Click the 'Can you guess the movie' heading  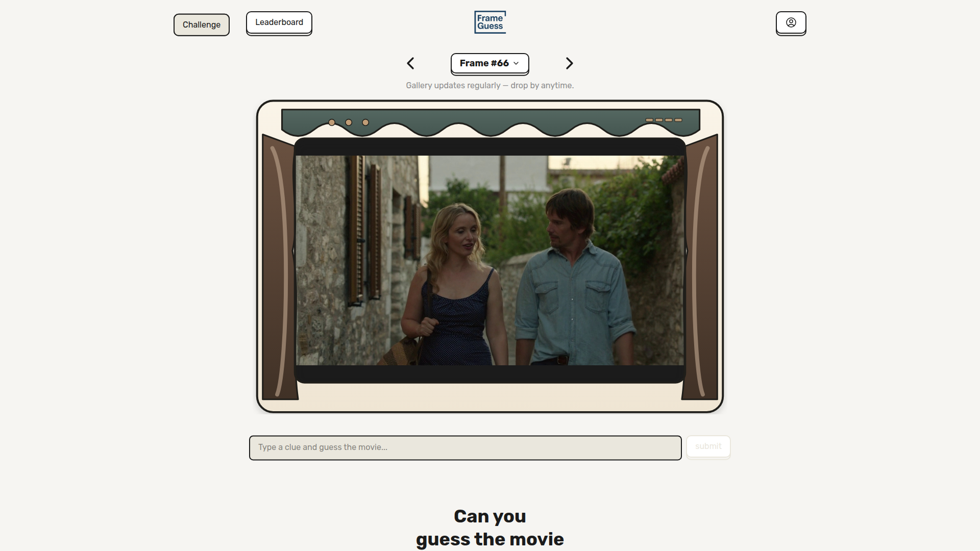click(x=490, y=528)
